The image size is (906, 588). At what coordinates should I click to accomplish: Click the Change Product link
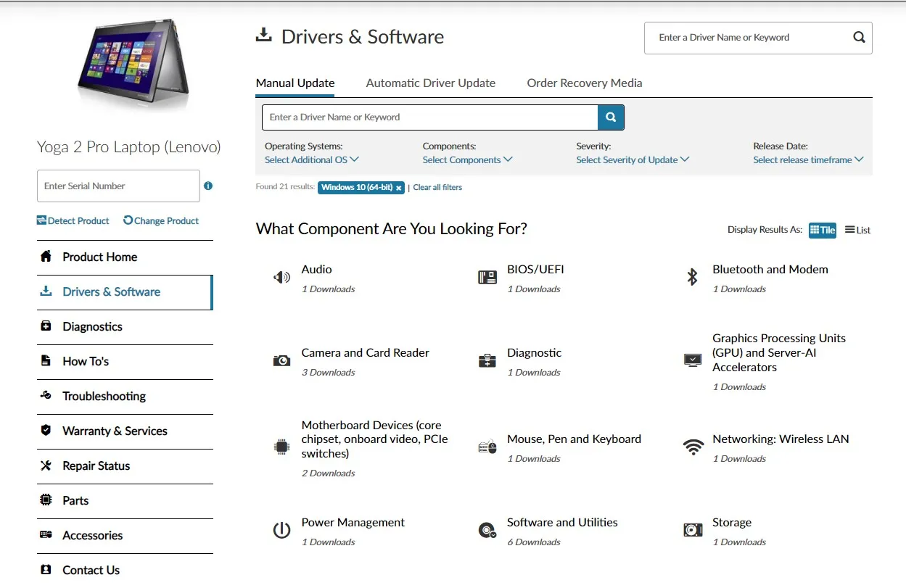coord(161,220)
